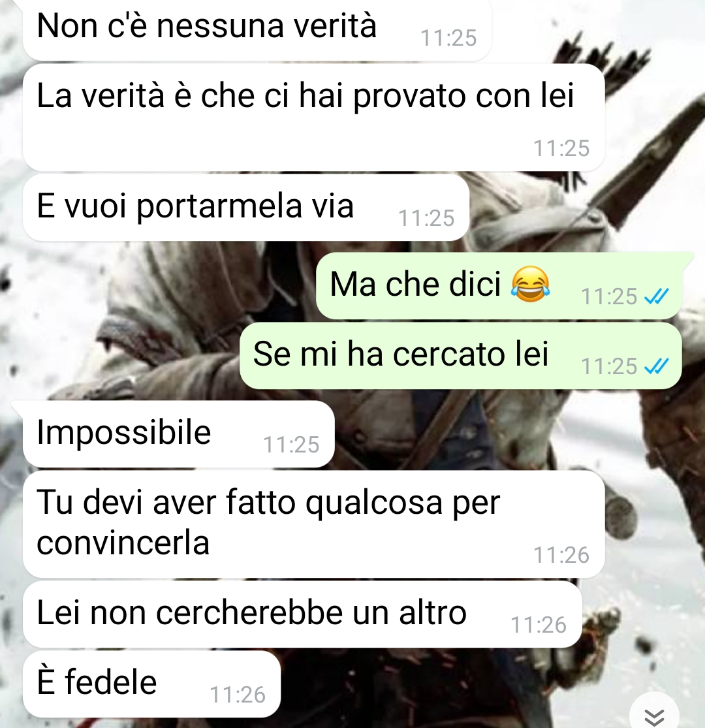Tap read receipt ticks on 'Ma che dici'
The image size is (705, 728).
(x=657, y=296)
